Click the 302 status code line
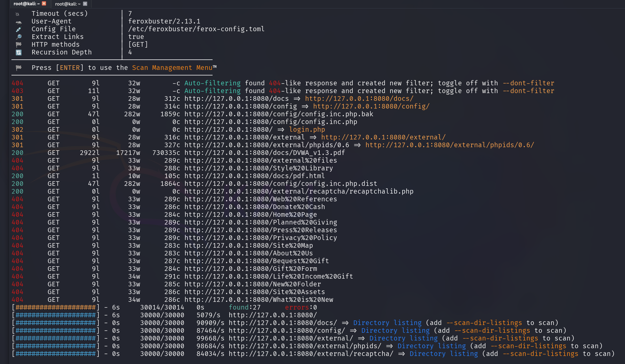 [x=168, y=130]
